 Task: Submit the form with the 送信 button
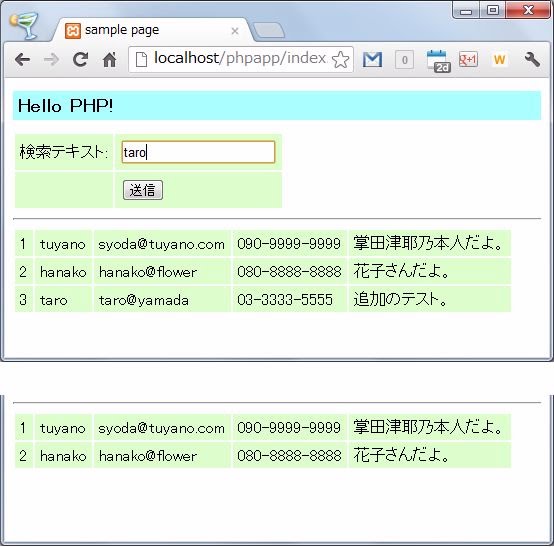pyautogui.click(x=143, y=190)
